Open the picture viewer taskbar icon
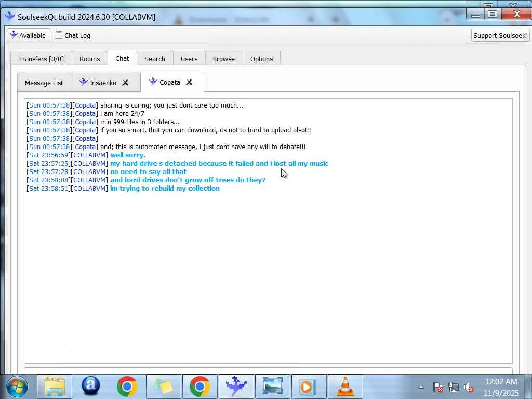The width and height of the screenshot is (532, 399). pyautogui.click(x=272, y=387)
